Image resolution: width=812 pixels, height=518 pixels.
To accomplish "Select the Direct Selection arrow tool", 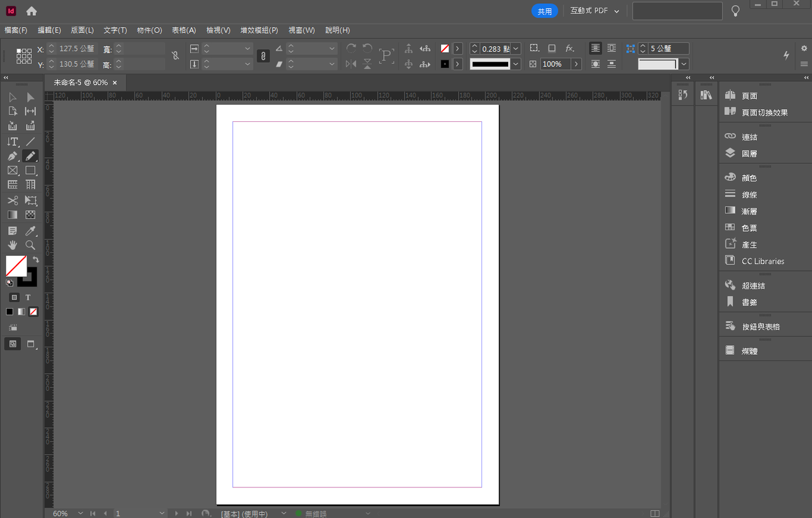I will coord(30,97).
